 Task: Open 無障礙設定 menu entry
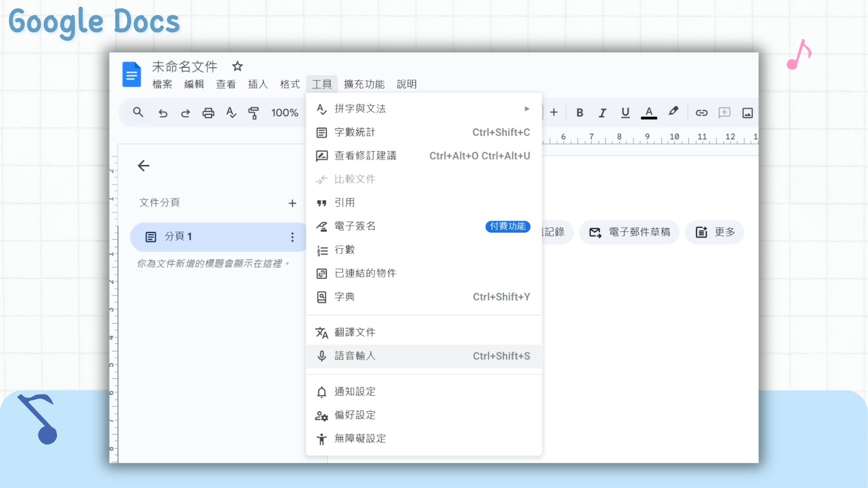[x=424, y=439]
